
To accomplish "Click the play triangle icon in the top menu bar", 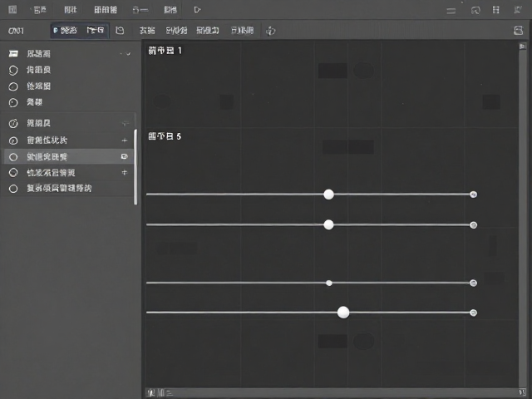I will tap(197, 10).
